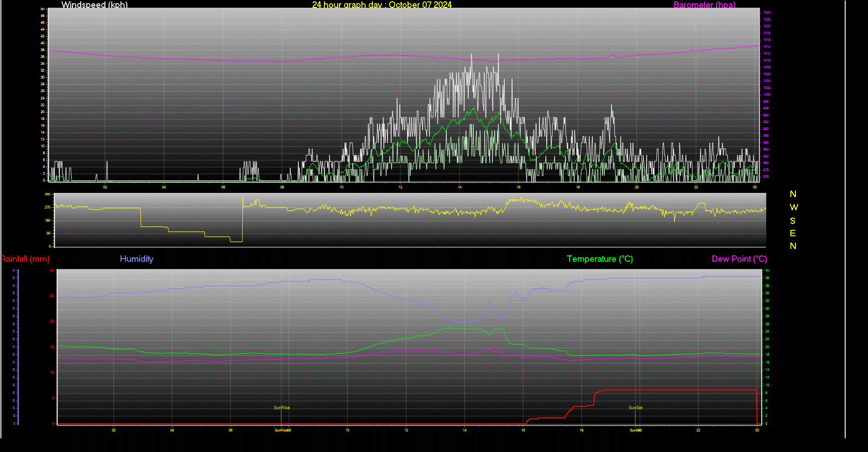This screenshot has height=452, width=868.
Task: Select the "Humidity" legend label
Action: 136,259
